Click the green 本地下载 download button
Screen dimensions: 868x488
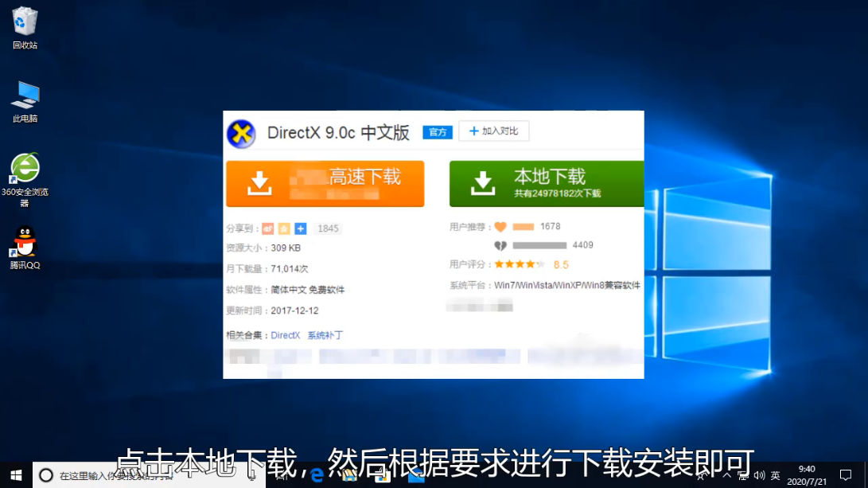click(x=546, y=184)
